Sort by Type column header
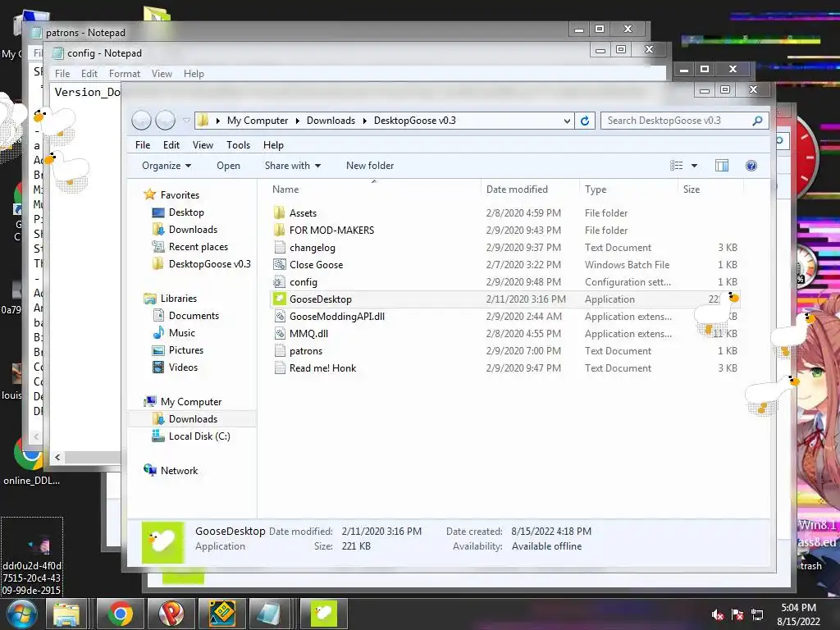This screenshot has width=840, height=630. tap(596, 189)
